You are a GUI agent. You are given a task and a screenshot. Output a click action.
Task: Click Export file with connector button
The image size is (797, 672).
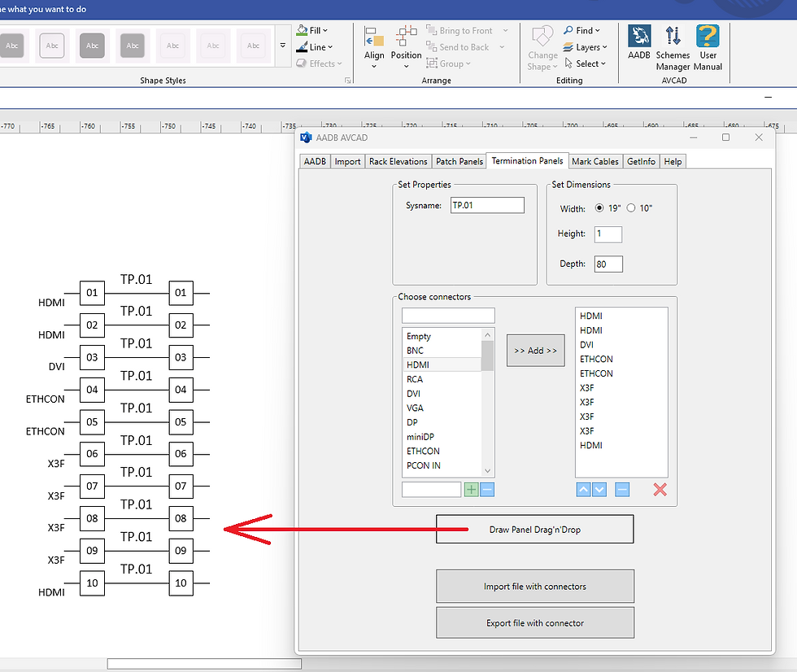point(535,622)
